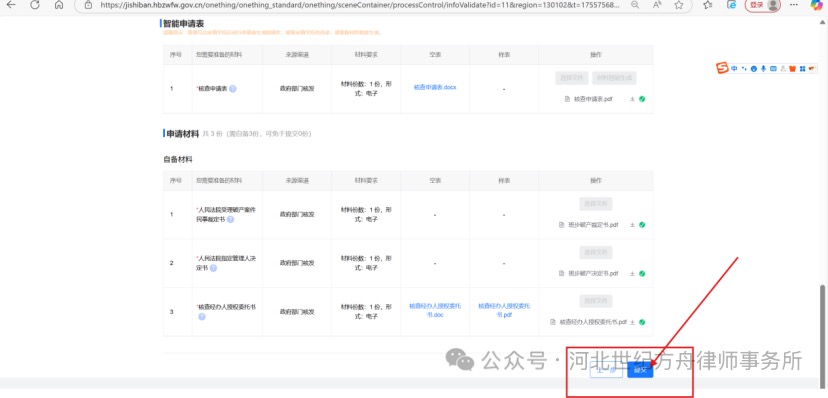This screenshot has height=398, width=828.
Task: Open the Sogou toolbox grid icon
Action: [802, 69]
